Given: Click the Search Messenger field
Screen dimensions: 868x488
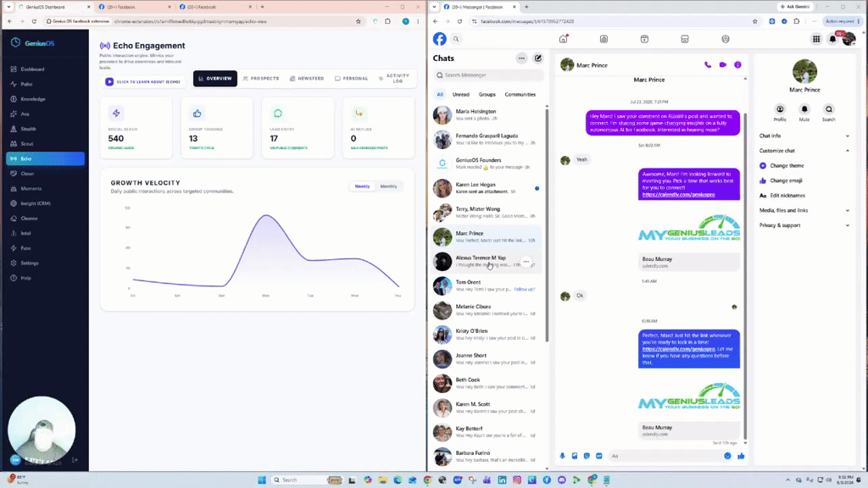Looking at the screenshot, I should pos(489,75).
